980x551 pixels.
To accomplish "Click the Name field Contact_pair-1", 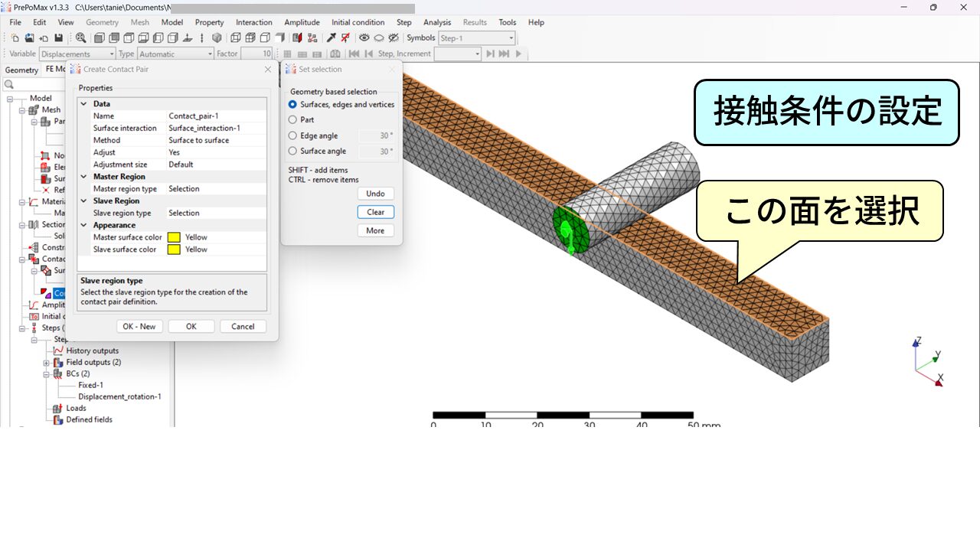I will (217, 116).
